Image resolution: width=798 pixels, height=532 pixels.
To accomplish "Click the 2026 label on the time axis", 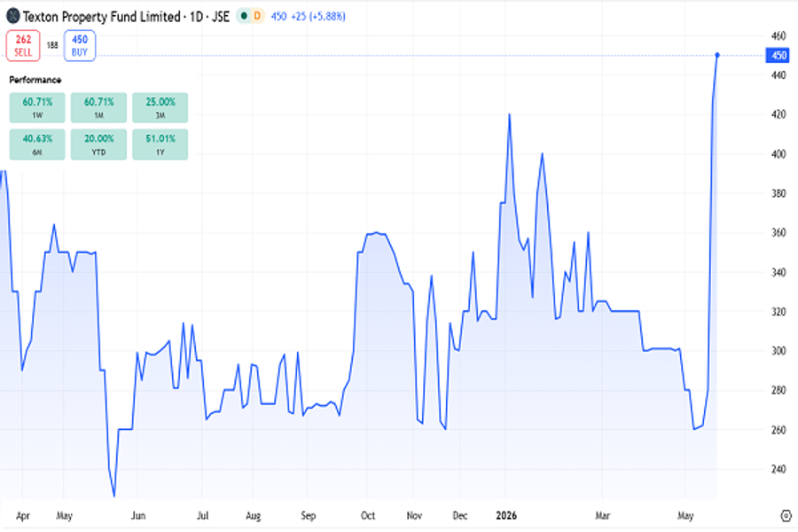I will [x=506, y=516].
